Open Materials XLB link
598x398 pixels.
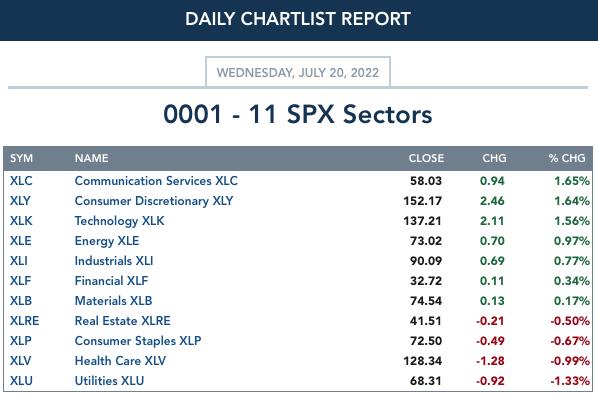coord(113,301)
